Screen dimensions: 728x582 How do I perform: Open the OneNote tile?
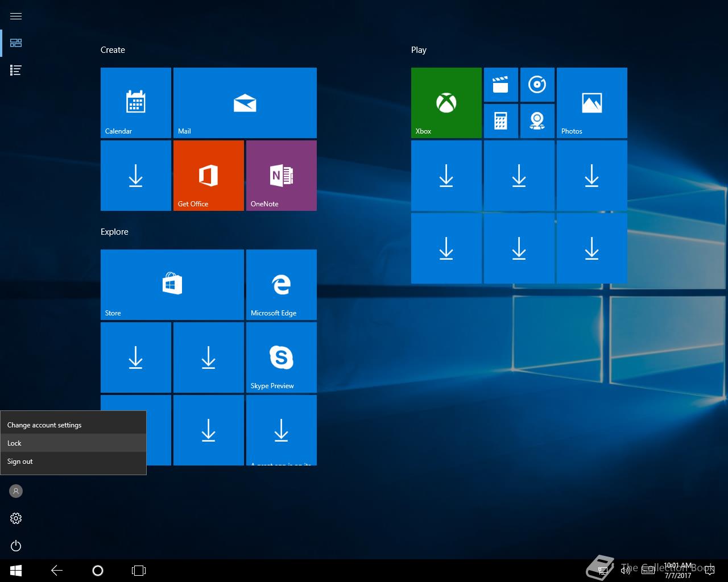282,176
